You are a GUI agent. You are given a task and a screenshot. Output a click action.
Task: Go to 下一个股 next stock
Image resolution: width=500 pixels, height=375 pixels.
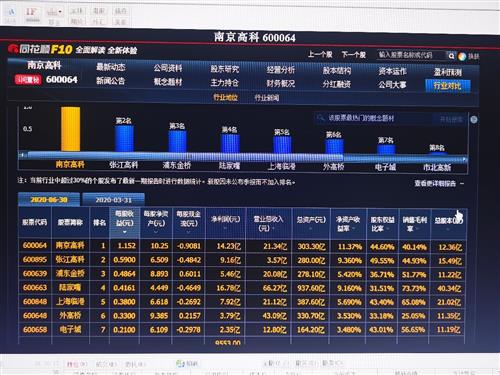(354, 54)
